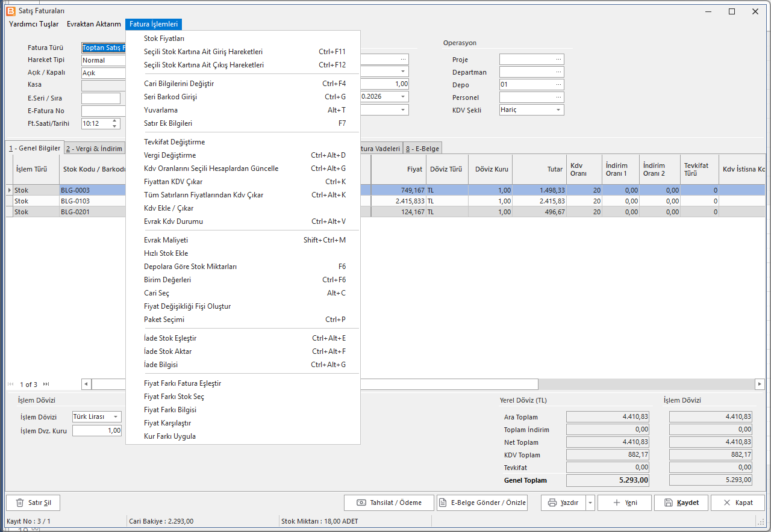Click the Tahsilat / Ödeme button
771x532 pixels.
[x=389, y=503]
